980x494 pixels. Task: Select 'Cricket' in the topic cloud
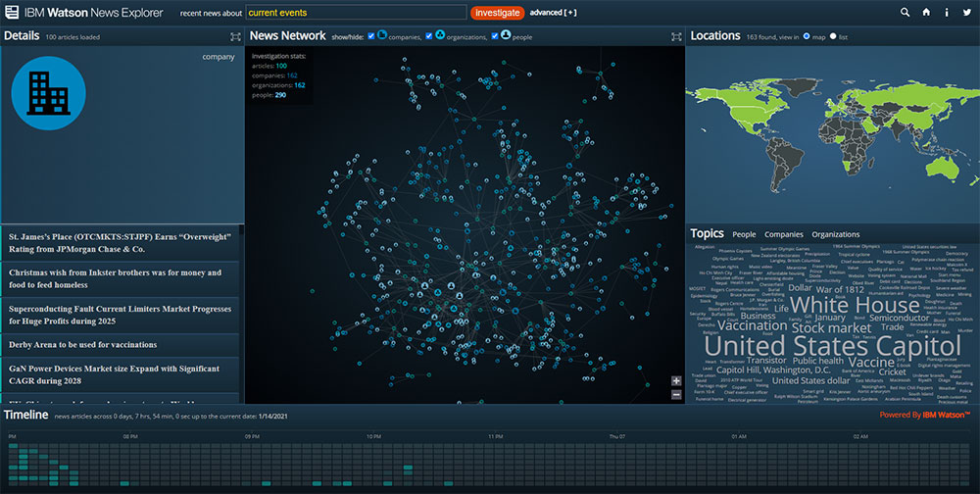(892, 371)
